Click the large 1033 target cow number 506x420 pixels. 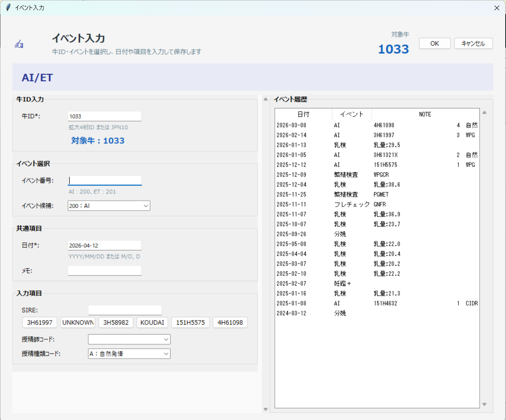[394, 49]
